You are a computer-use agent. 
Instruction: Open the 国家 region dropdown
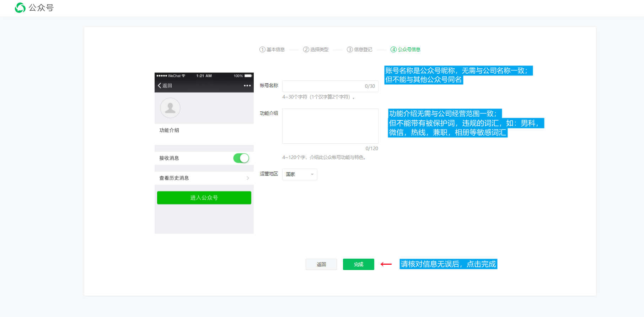pyautogui.click(x=299, y=174)
